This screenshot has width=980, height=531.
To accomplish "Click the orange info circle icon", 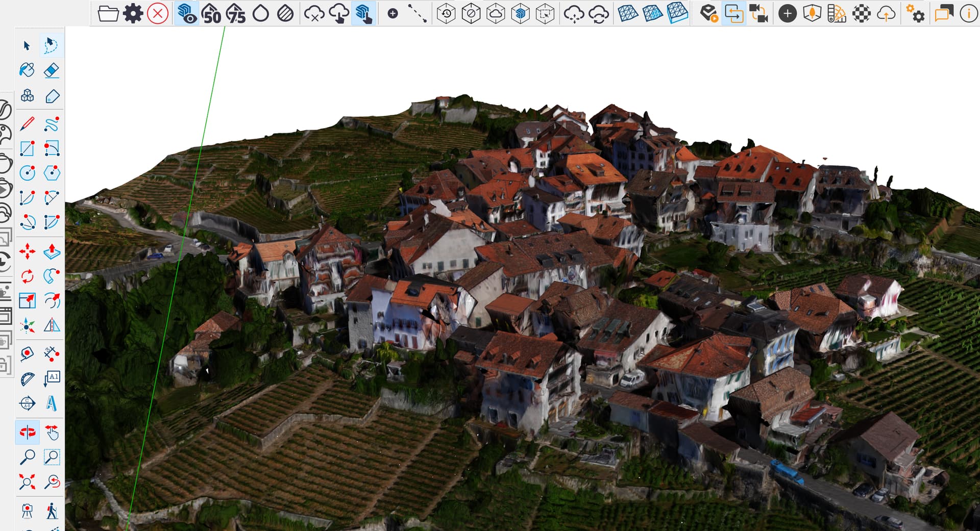I will tap(968, 14).
